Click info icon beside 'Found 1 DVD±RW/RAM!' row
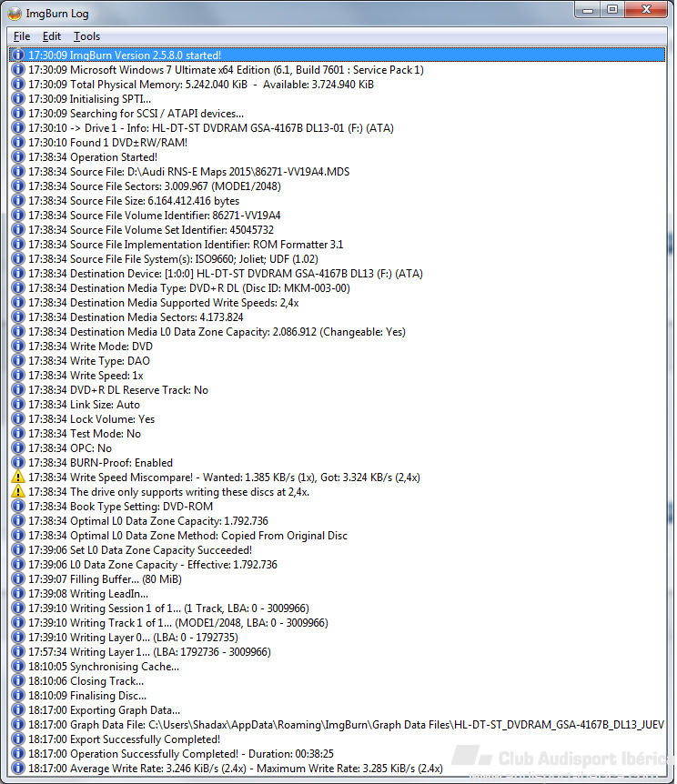The width and height of the screenshot is (677, 784). point(18,143)
